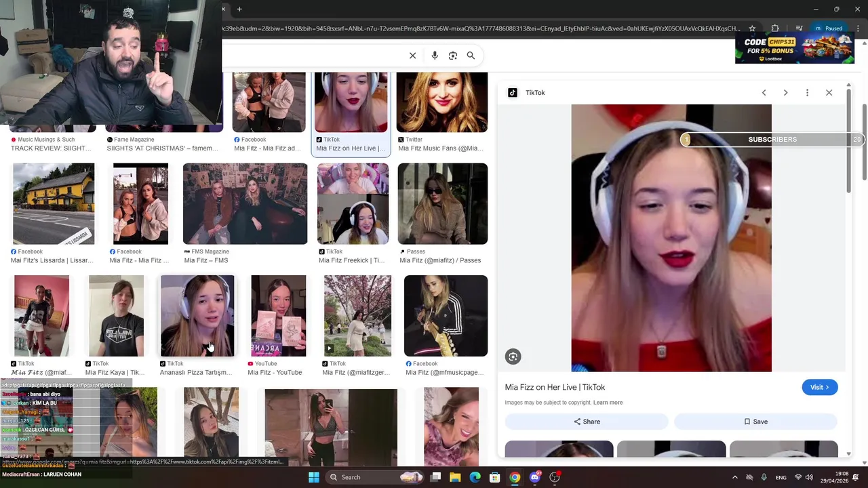Image resolution: width=868 pixels, height=488 pixels.
Task: Switch to Google Chrome in the taskbar
Action: (x=515, y=477)
